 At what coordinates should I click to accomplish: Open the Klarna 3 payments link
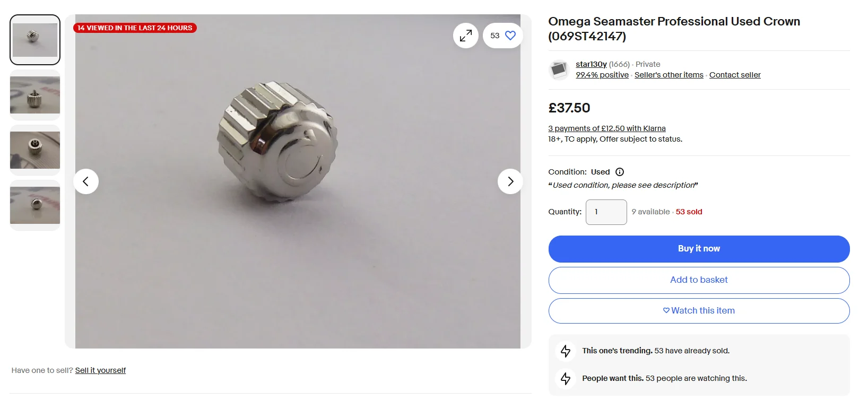tap(606, 128)
